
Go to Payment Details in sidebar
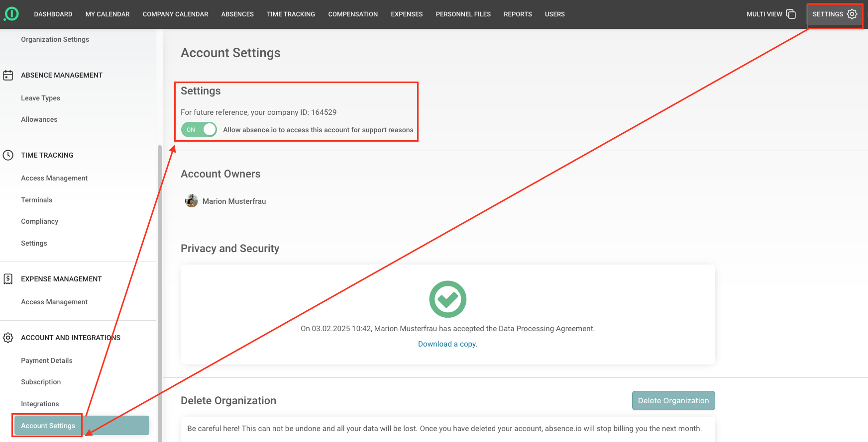pos(46,360)
